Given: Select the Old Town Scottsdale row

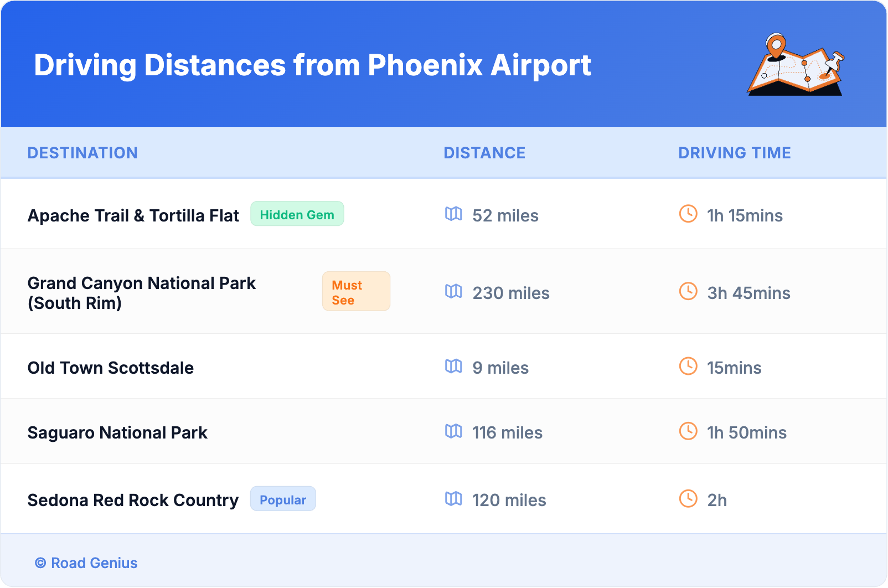Looking at the screenshot, I should click(x=111, y=368).
